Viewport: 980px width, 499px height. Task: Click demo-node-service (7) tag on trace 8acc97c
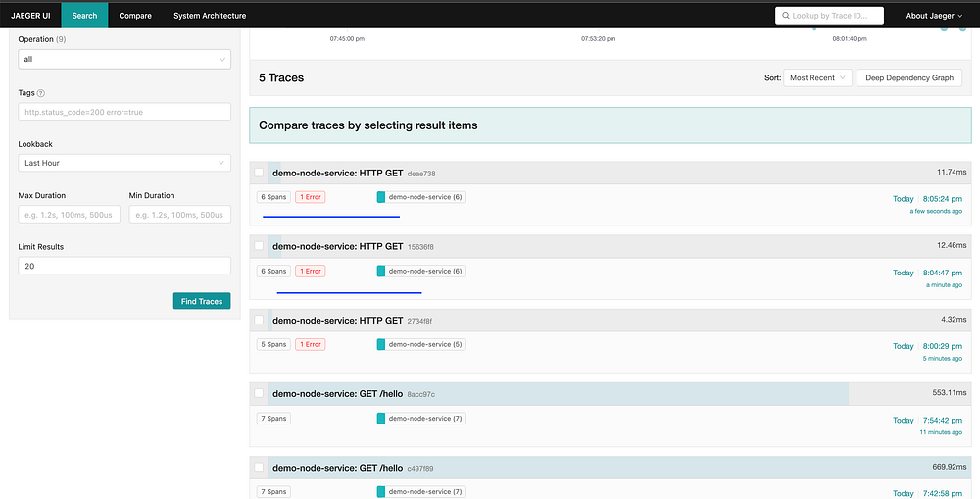[421, 419]
